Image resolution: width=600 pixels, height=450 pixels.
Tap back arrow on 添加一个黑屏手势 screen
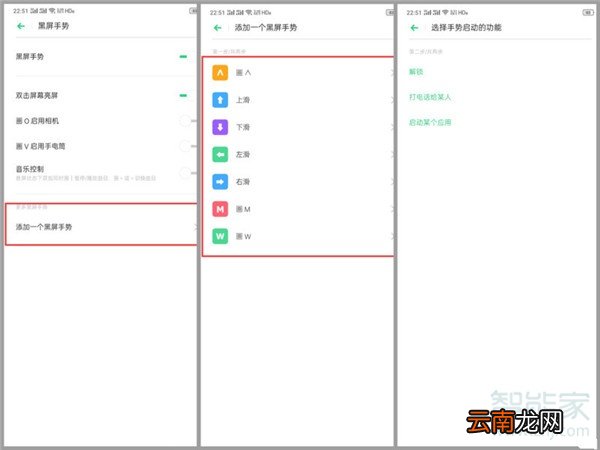tap(218, 28)
